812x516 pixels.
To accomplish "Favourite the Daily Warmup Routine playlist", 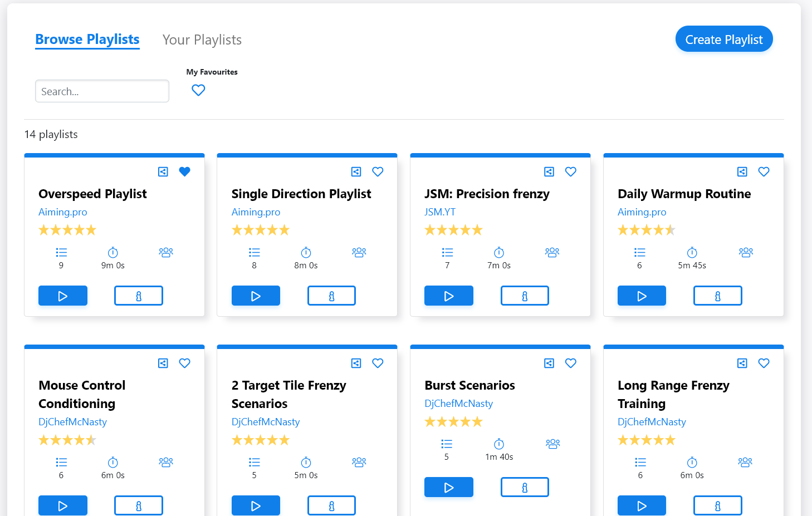I will pos(764,172).
